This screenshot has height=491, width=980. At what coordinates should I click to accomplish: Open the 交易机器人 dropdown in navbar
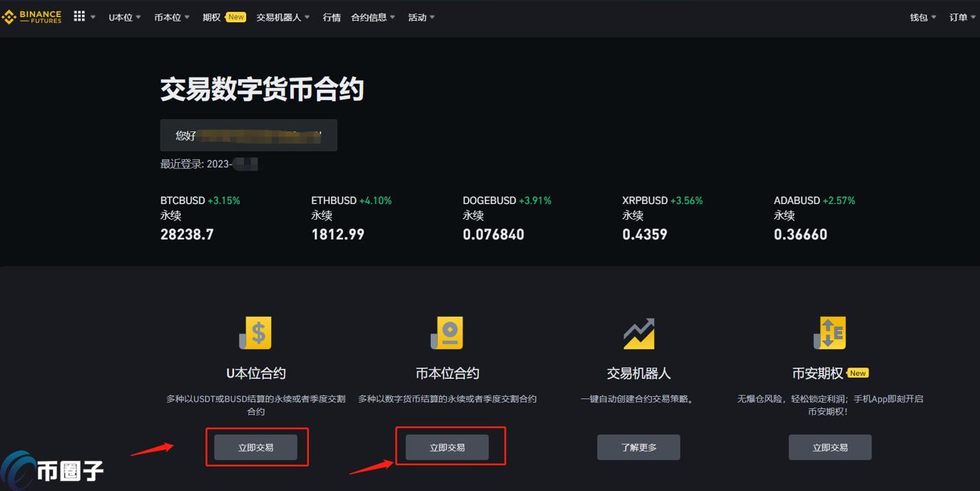tap(283, 17)
